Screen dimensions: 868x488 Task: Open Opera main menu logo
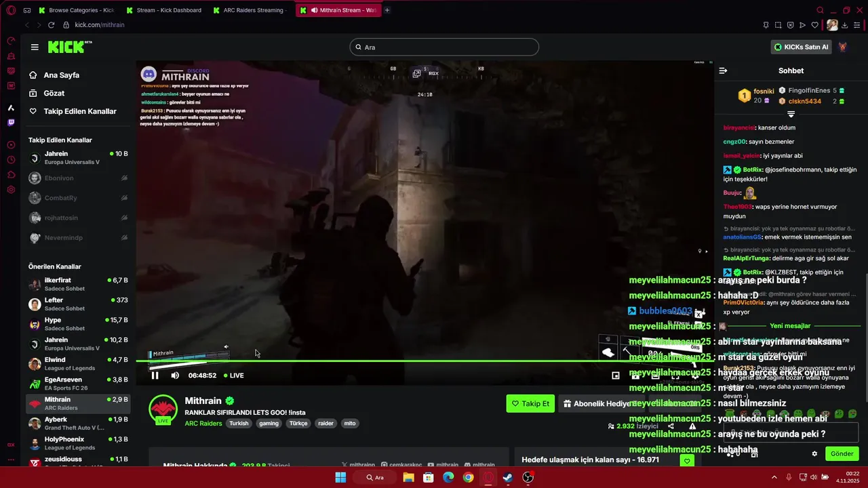(x=10, y=10)
